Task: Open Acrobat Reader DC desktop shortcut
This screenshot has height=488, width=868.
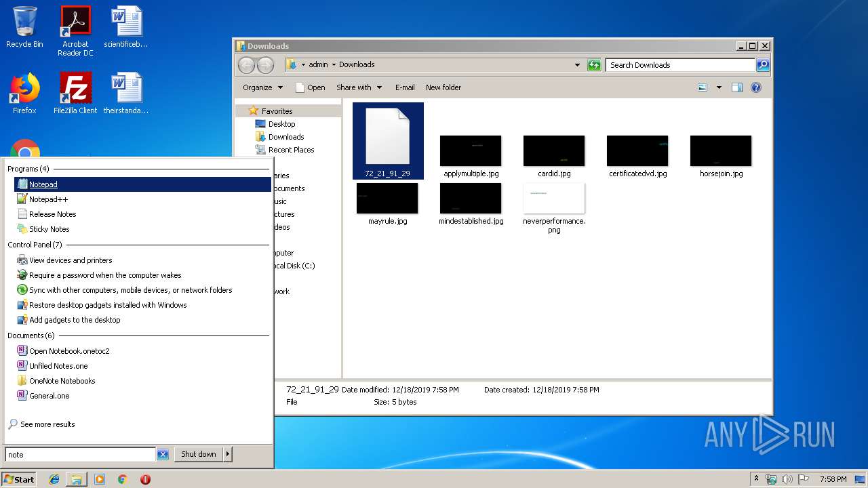Action: click(x=75, y=32)
